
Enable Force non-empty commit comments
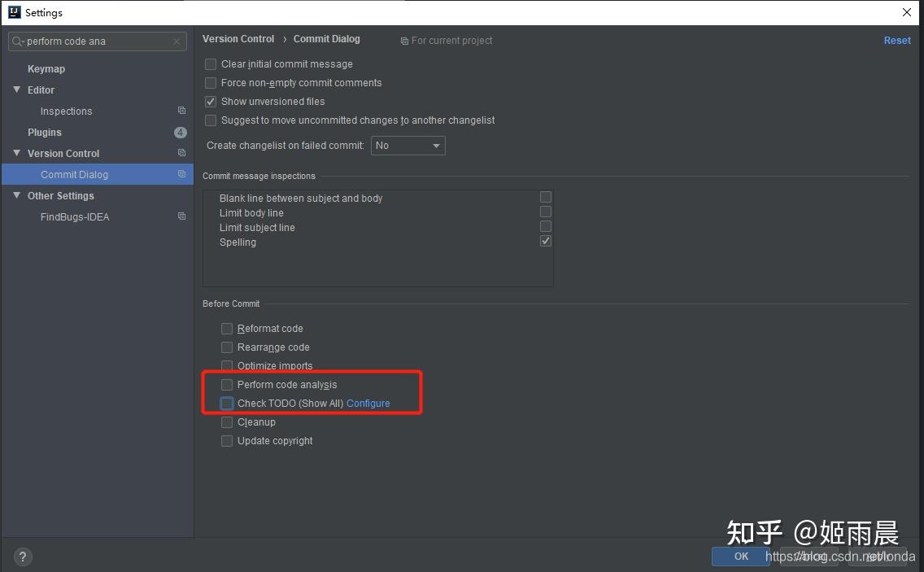click(211, 82)
